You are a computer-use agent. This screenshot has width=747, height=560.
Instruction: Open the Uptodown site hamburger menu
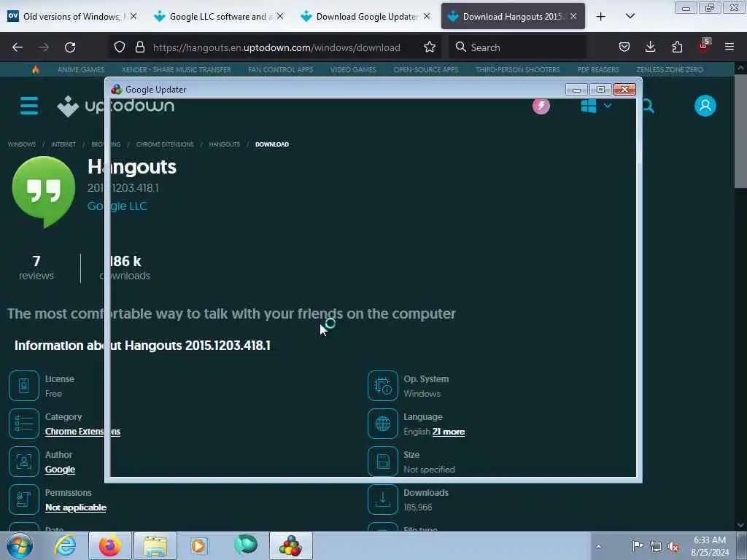click(29, 106)
